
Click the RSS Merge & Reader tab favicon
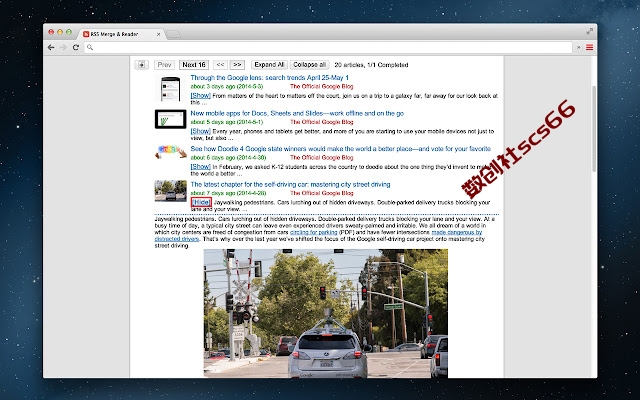86,34
